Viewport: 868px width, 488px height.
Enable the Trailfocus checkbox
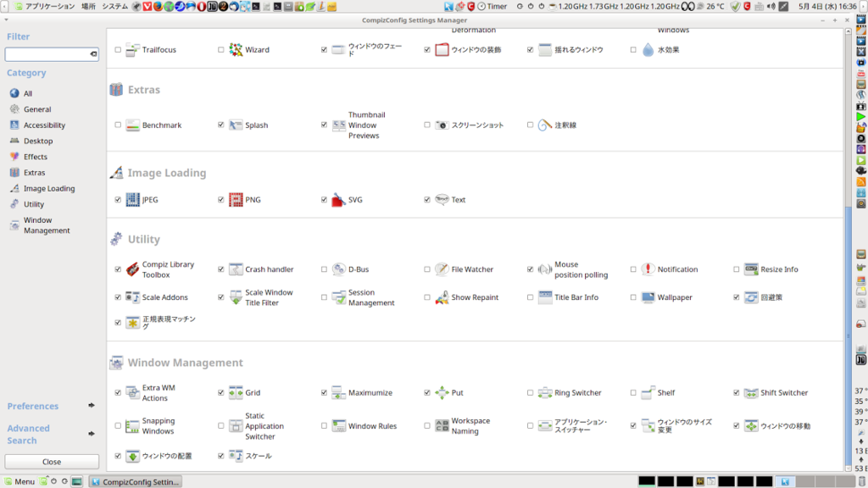118,50
